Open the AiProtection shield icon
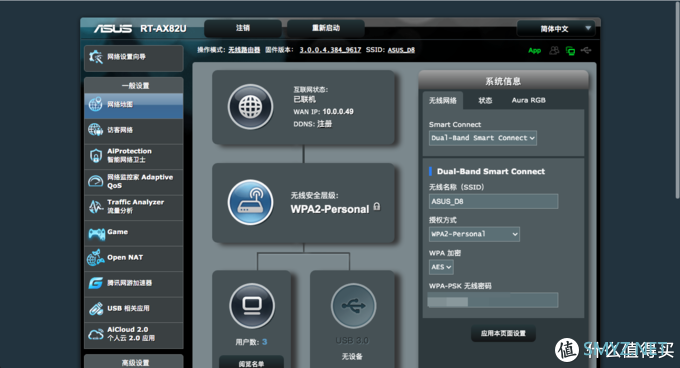Screen dimensions: 680x368 pyautogui.click(x=95, y=155)
